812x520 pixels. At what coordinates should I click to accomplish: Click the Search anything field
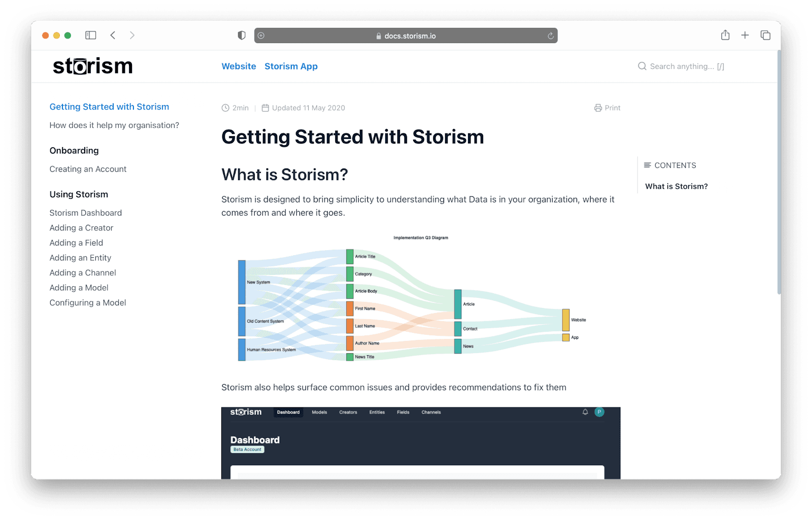click(x=686, y=66)
